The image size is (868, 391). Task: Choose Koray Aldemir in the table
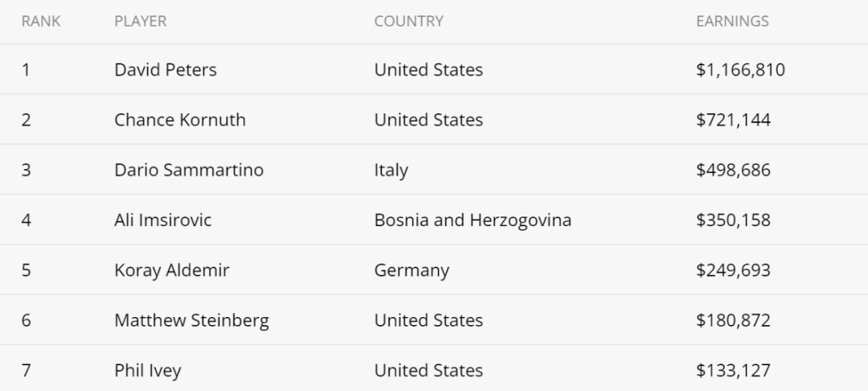[172, 270]
